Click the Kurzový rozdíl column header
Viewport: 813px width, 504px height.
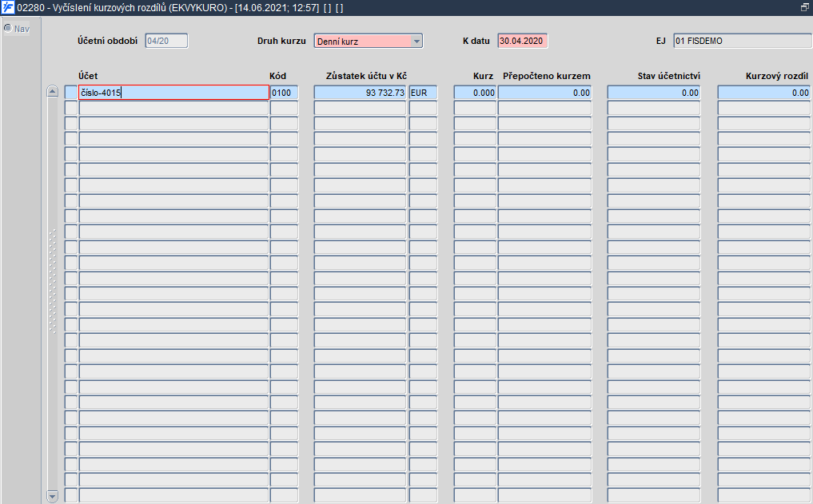pos(777,76)
